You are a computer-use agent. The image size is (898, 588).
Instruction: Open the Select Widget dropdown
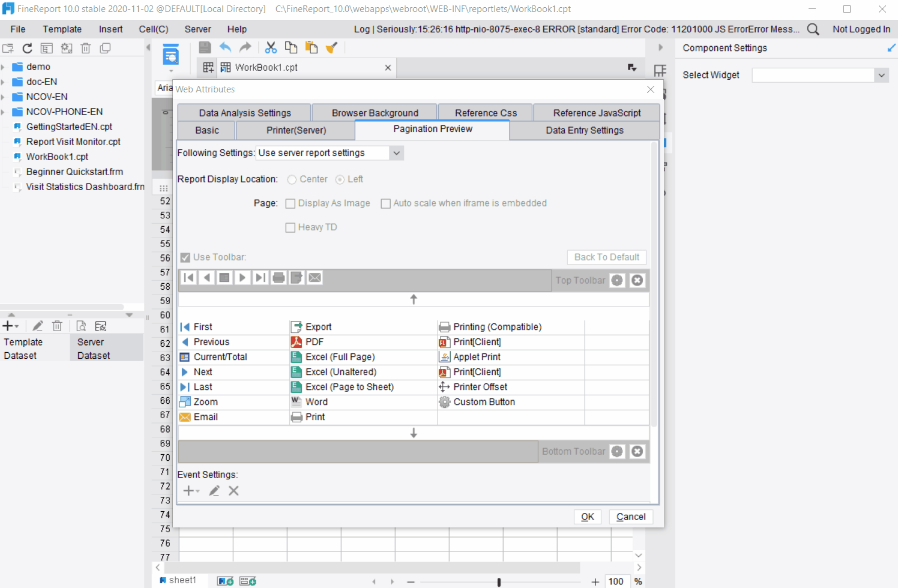point(881,75)
